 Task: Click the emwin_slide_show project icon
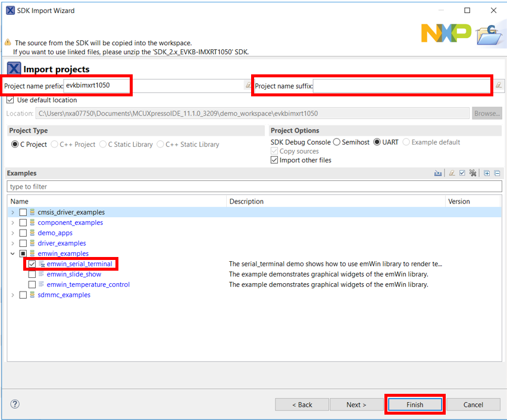click(42, 274)
